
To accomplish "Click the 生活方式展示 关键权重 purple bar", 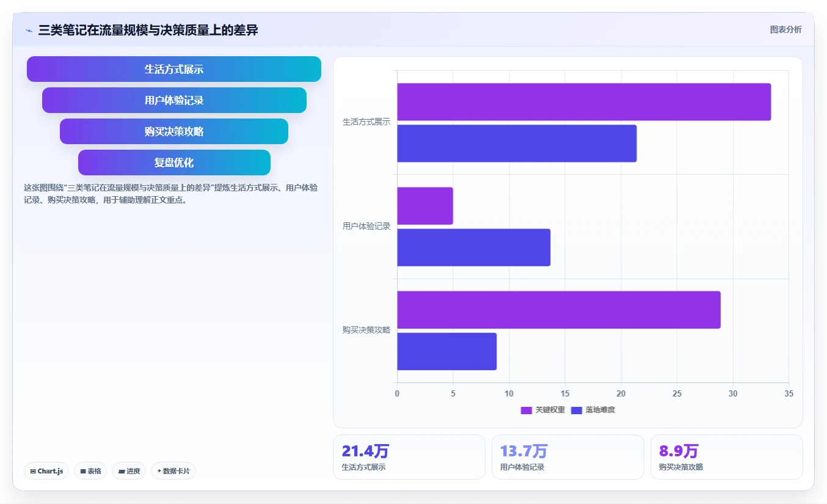I will click(584, 102).
